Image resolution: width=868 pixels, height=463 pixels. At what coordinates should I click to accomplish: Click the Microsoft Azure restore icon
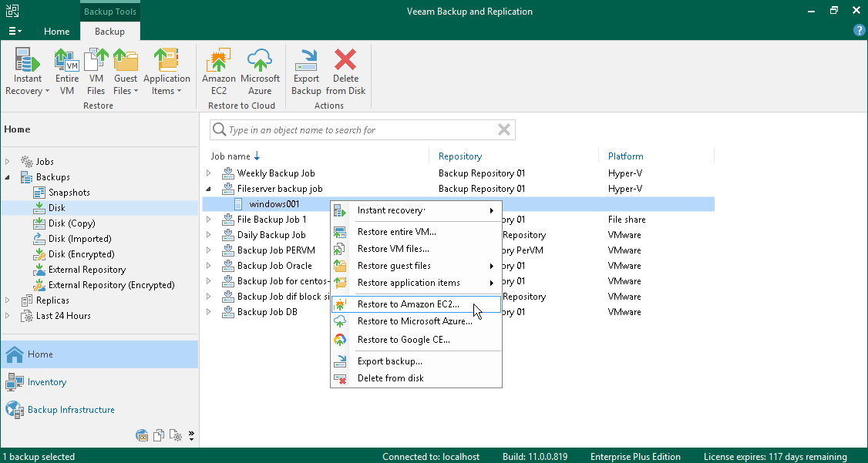pos(260,69)
